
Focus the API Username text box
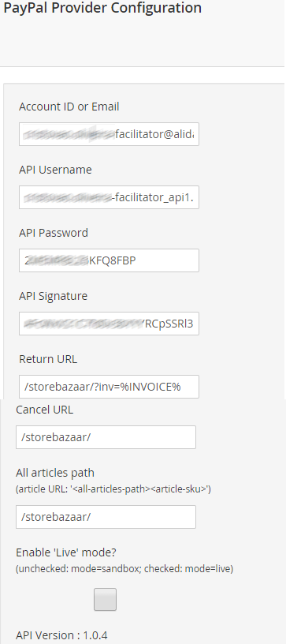tap(109, 197)
